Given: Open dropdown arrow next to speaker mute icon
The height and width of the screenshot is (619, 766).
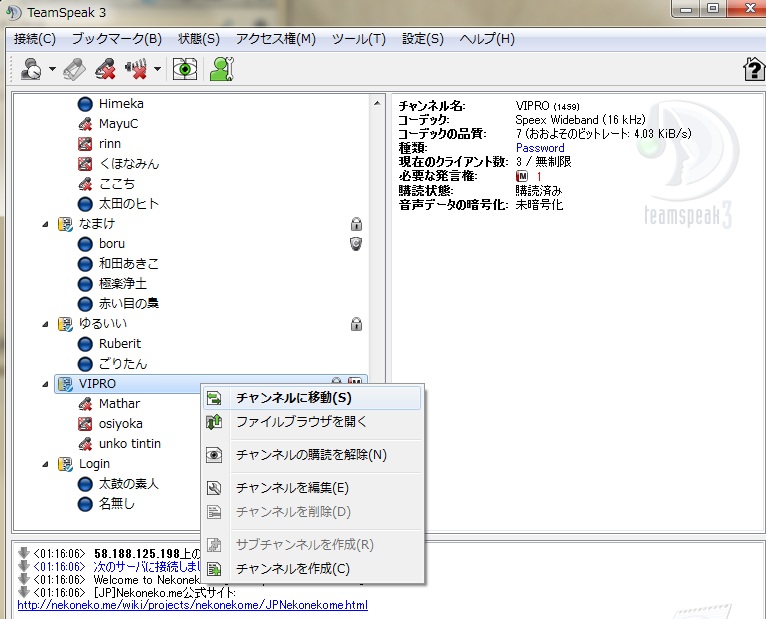Looking at the screenshot, I should coord(158,70).
